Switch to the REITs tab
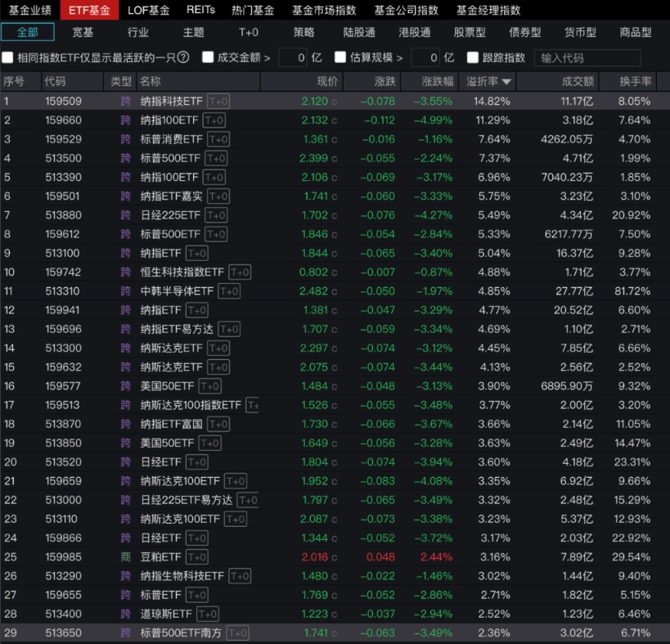Screen dimensions: 670x644 pyautogui.click(x=200, y=10)
